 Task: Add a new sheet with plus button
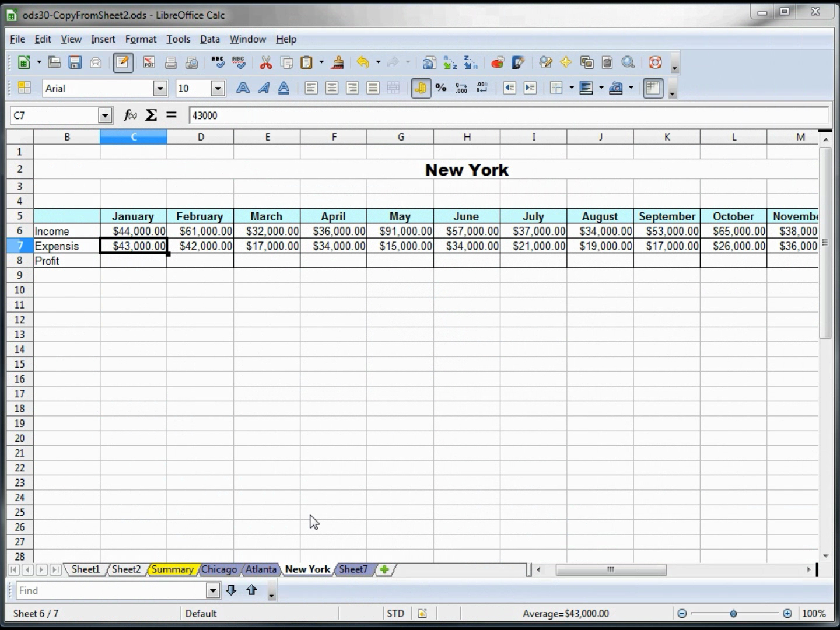(384, 569)
